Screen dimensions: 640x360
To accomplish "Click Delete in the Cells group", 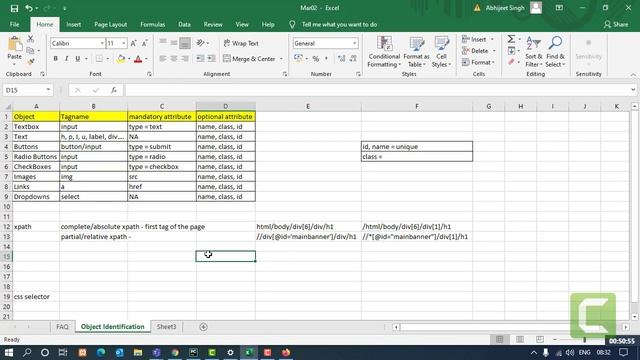I will (479, 51).
